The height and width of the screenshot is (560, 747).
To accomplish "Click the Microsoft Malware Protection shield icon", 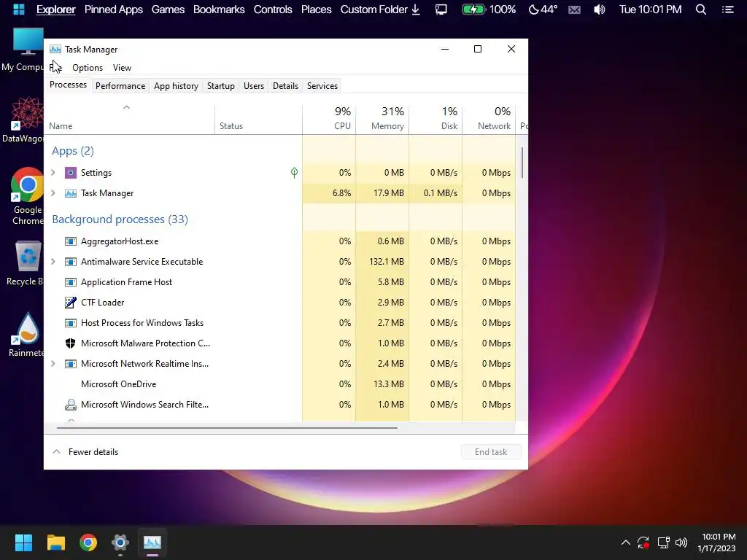I will 71,343.
